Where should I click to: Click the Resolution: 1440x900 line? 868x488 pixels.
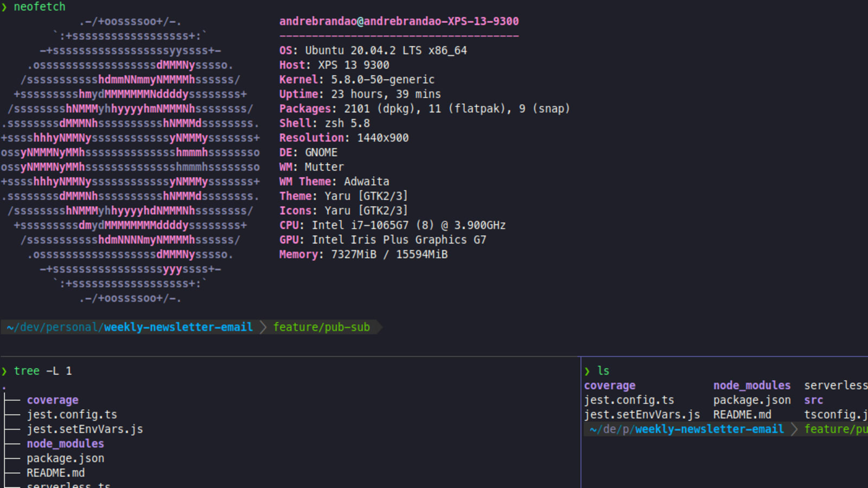pyautogui.click(x=344, y=138)
